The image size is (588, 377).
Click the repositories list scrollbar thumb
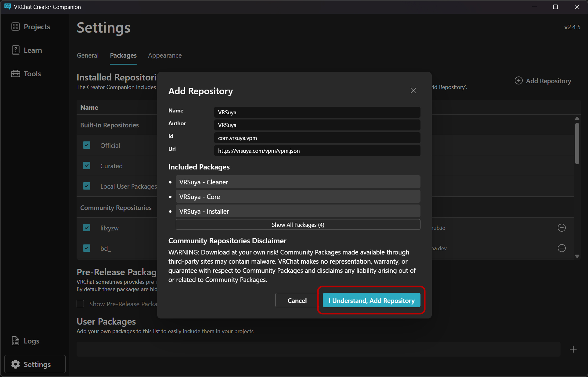click(577, 143)
